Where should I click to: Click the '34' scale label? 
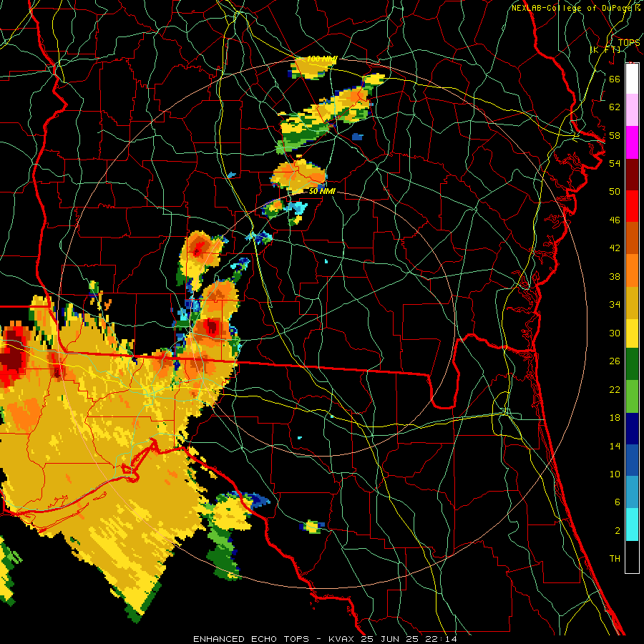pos(615,305)
